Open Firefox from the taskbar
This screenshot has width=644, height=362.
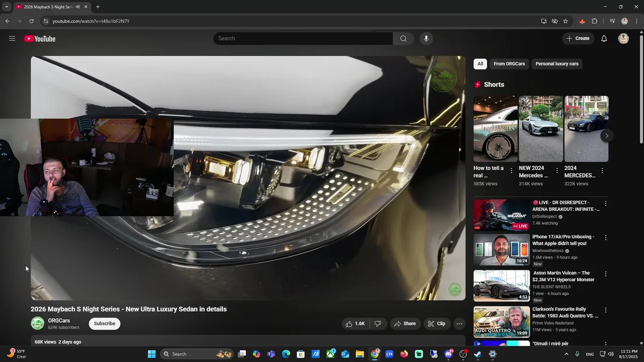[x=404, y=354]
